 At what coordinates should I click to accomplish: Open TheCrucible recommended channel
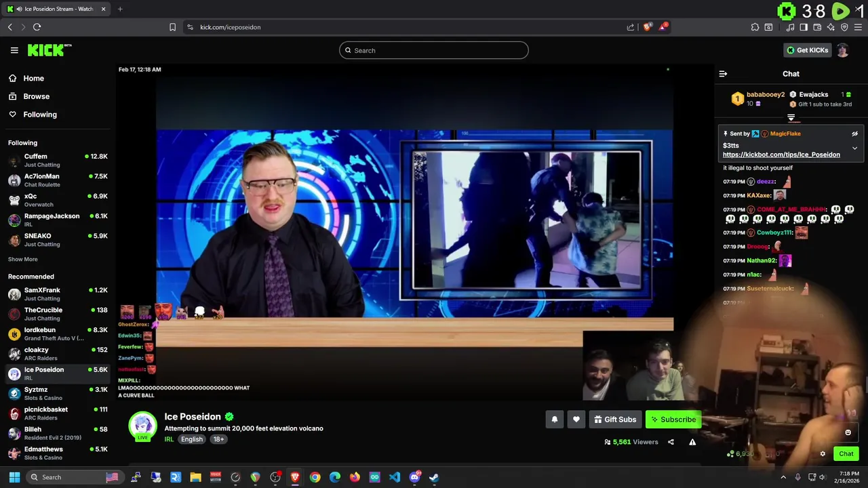click(58, 314)
